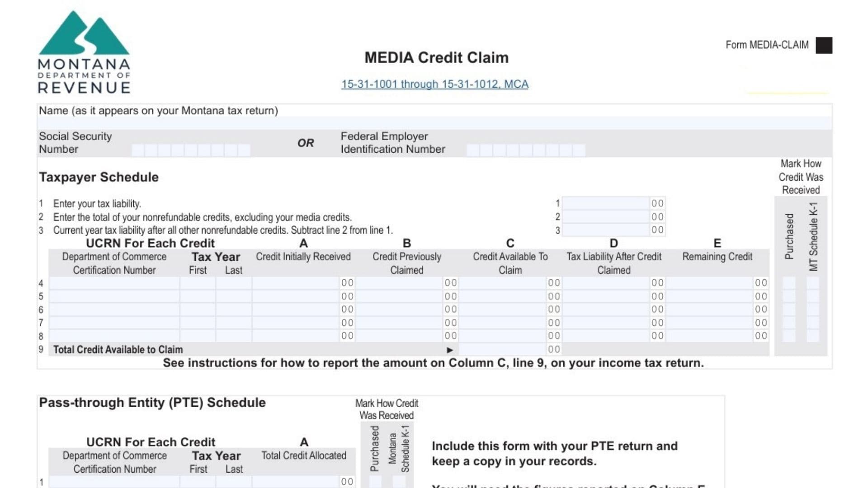
Task: Click the MEDIA Credit Claim title text
Action: (436, 57)
